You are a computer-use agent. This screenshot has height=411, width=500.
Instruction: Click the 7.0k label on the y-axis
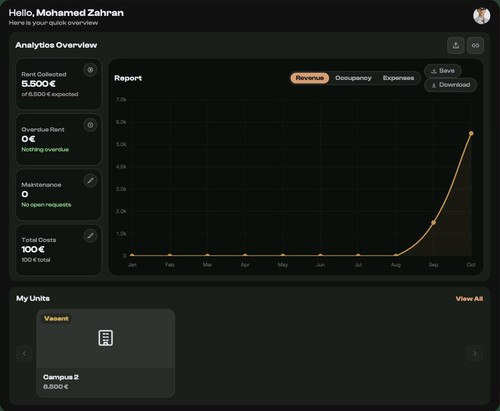(121, 100)
